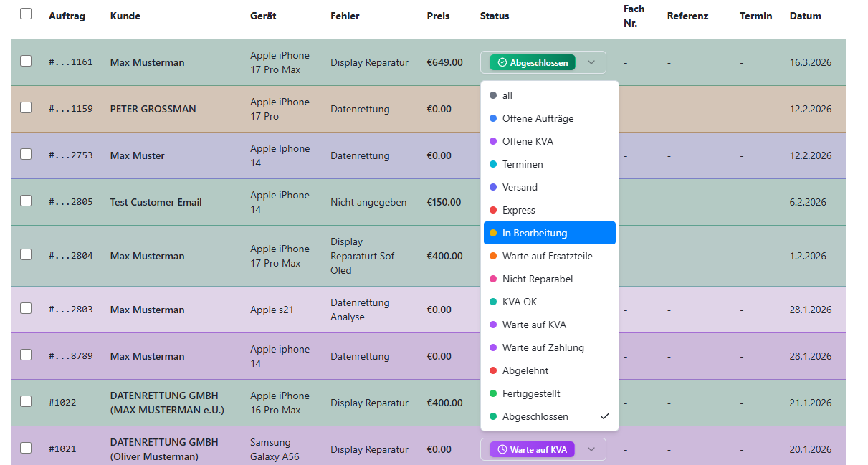The height and width of the screenshot is (465, 868).
Task: Select the checkbox for order #...8789
Action: click(x=26, y=355)
